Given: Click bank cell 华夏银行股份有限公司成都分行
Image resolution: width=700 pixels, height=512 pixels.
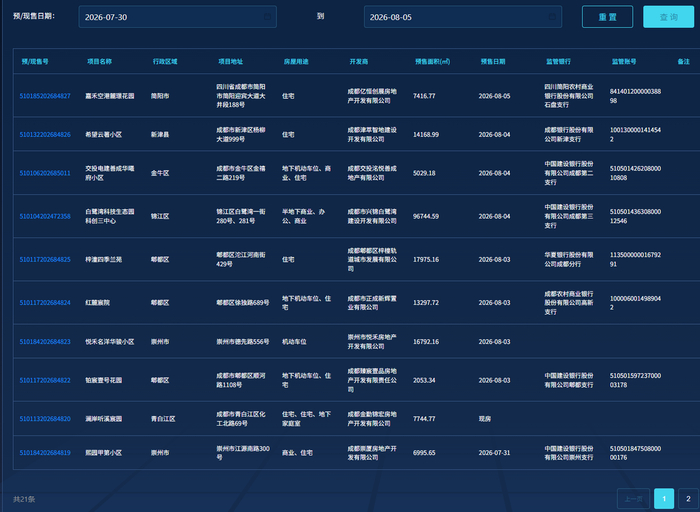Looking at the screenshot, I should tap(569, 259).
